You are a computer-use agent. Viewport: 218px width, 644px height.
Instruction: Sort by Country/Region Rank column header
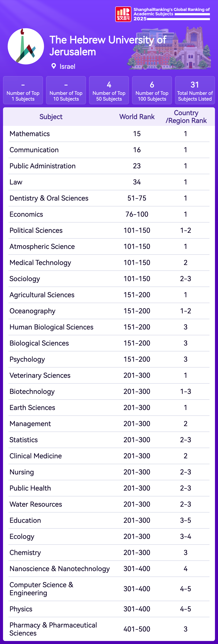click(x=186, y=117)
